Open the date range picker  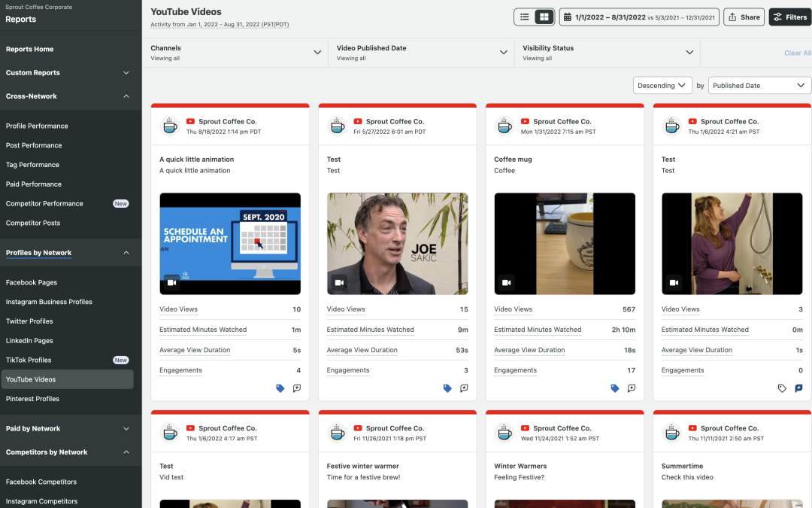(639, 17)
